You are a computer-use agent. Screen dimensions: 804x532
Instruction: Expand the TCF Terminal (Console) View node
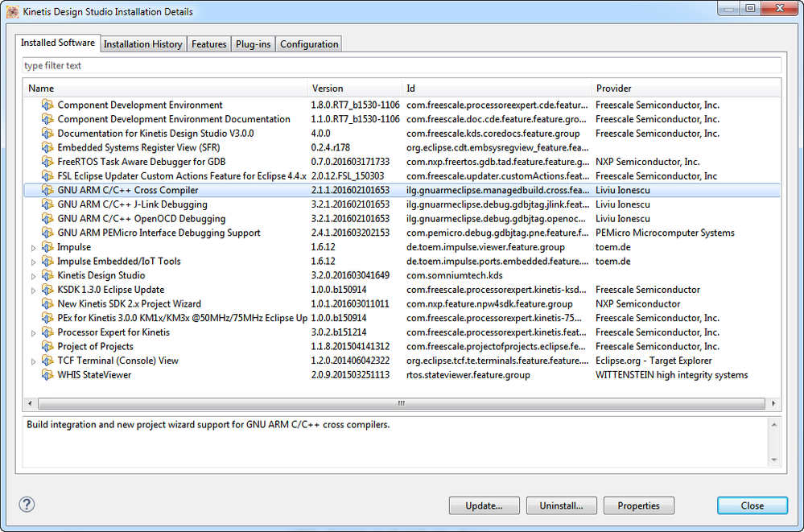click(x=33, y=361)
